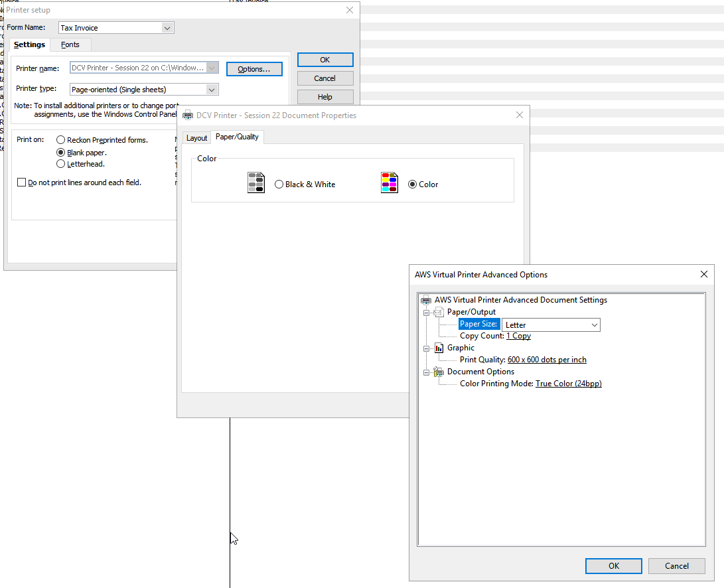
Task: Collapse the Paper/Output tree node
Action: coord(427,313)
